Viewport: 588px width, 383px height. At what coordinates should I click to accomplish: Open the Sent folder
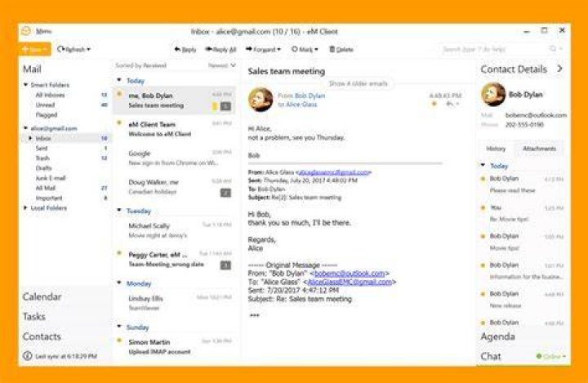(42, 148)
